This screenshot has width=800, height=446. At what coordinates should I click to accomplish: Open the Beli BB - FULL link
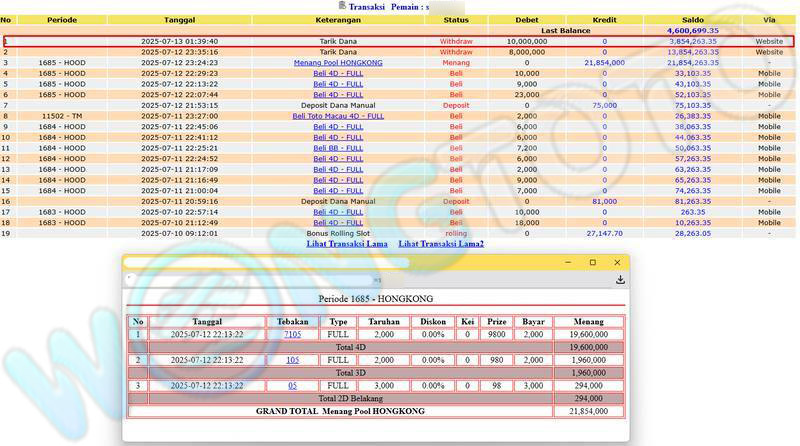[338, 148]
